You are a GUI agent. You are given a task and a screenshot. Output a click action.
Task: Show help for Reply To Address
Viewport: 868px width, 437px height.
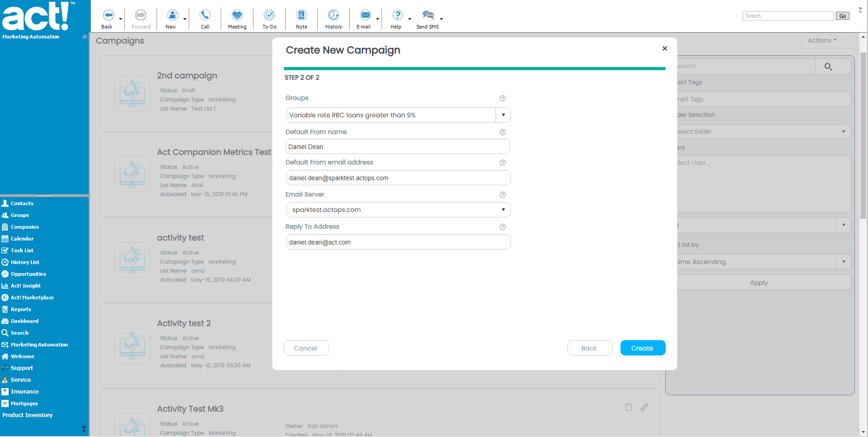(502, 227)
